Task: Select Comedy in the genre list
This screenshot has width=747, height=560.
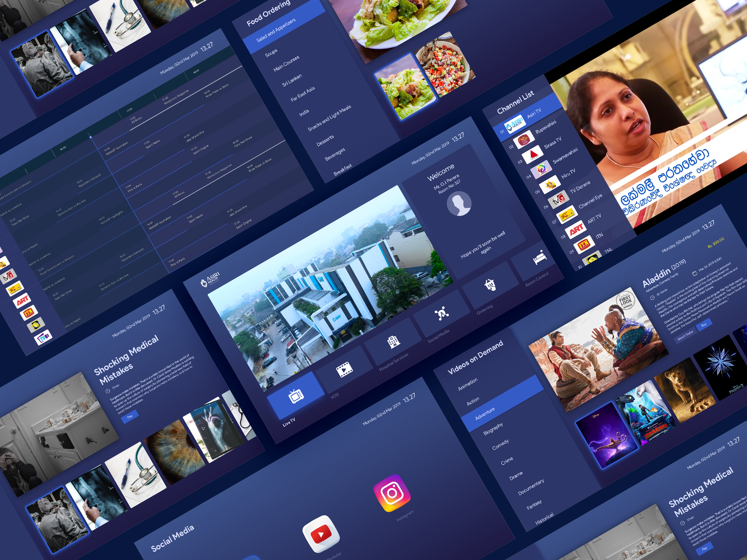Action: click(x=500, y=444)
